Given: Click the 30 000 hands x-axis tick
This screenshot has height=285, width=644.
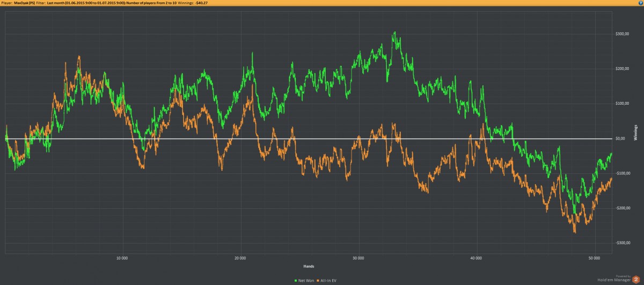Looking at the screenshot, I should pyautogui.click(x=358, y=258).
